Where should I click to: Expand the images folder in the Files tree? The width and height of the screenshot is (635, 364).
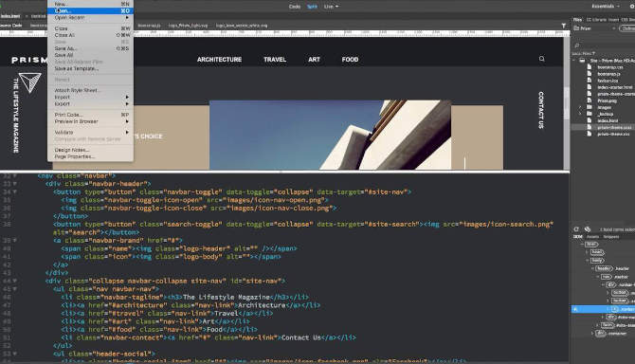(x=580, y=107)
